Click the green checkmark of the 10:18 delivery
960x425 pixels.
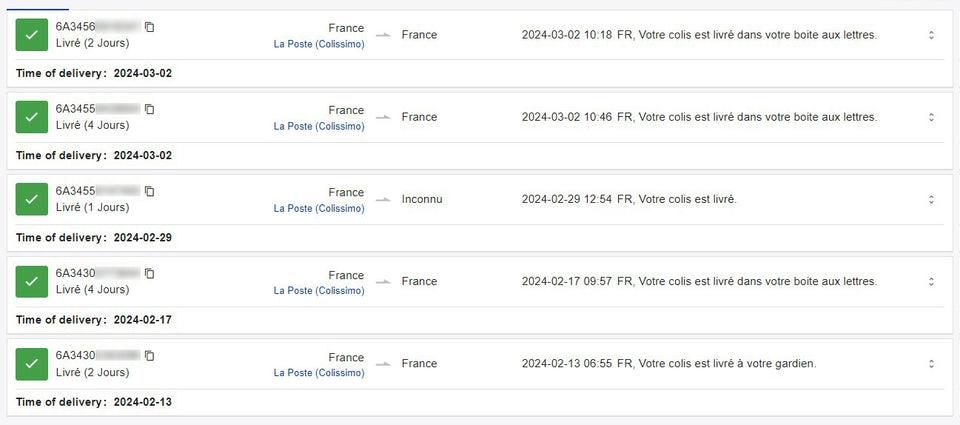[x=32, y=35]
